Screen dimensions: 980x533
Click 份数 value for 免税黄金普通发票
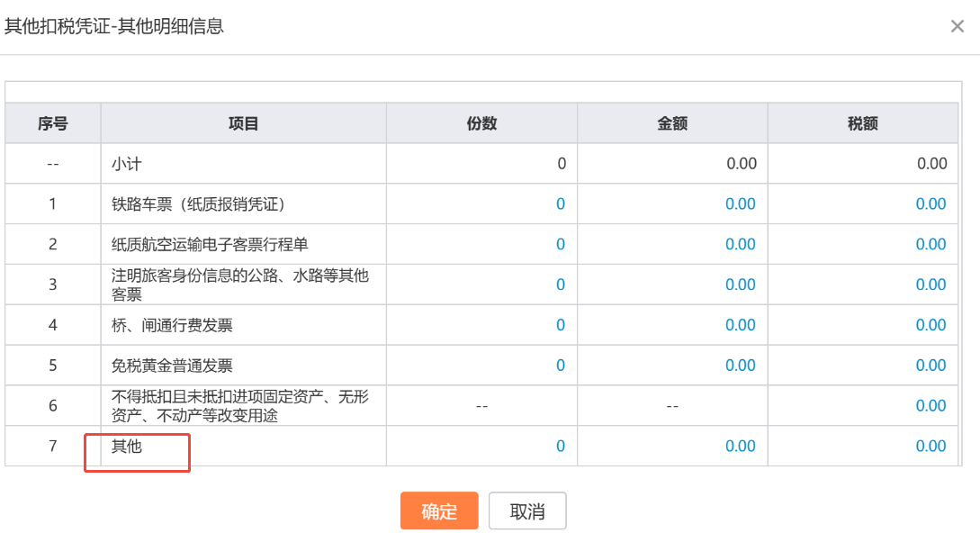point(560,366)
